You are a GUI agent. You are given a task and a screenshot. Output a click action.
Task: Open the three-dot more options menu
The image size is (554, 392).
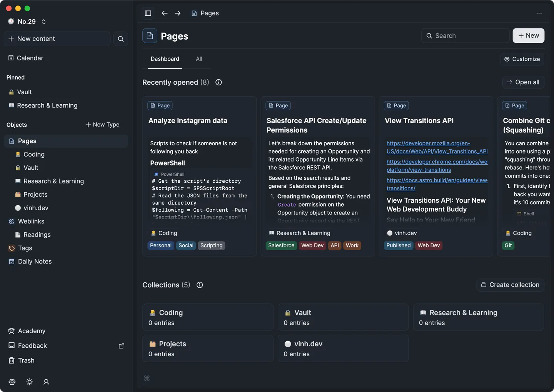(539, 13)
